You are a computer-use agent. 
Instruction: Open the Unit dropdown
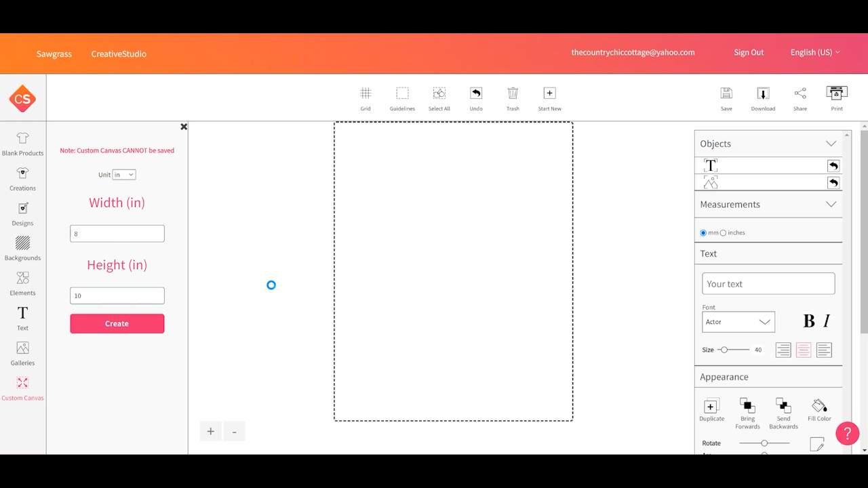coord(124,174)
